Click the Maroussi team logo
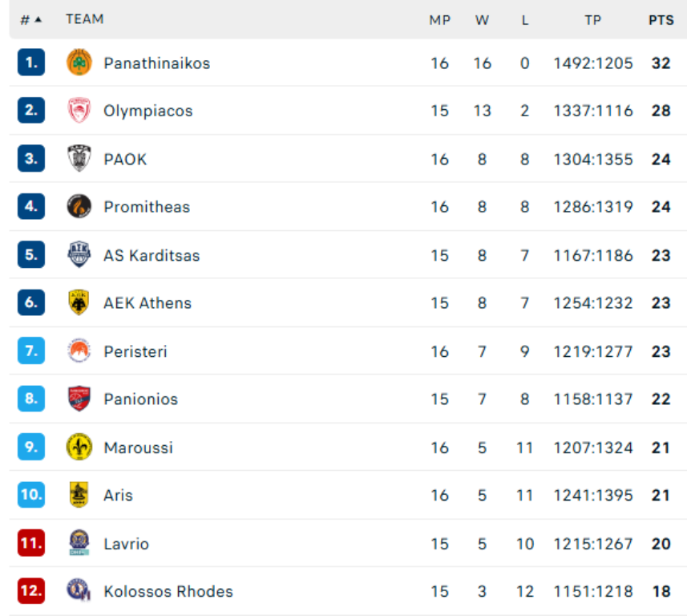The image size is (687, 616). 79,448
